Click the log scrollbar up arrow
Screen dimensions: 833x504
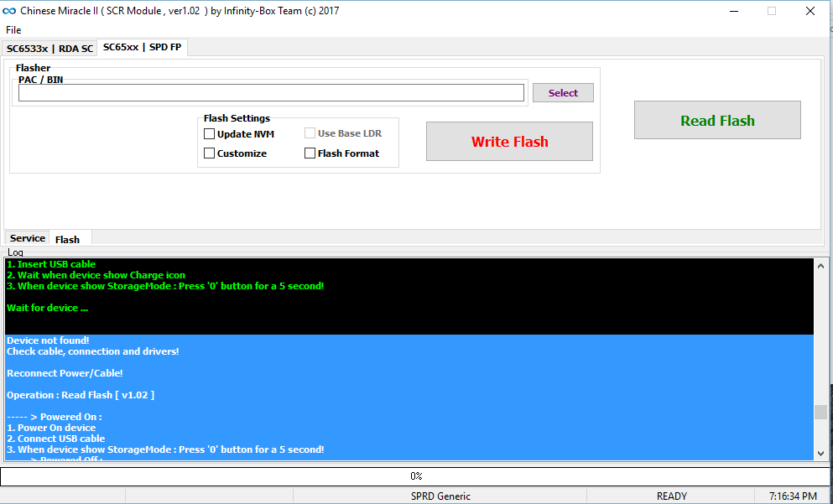[x=820, y=265]
